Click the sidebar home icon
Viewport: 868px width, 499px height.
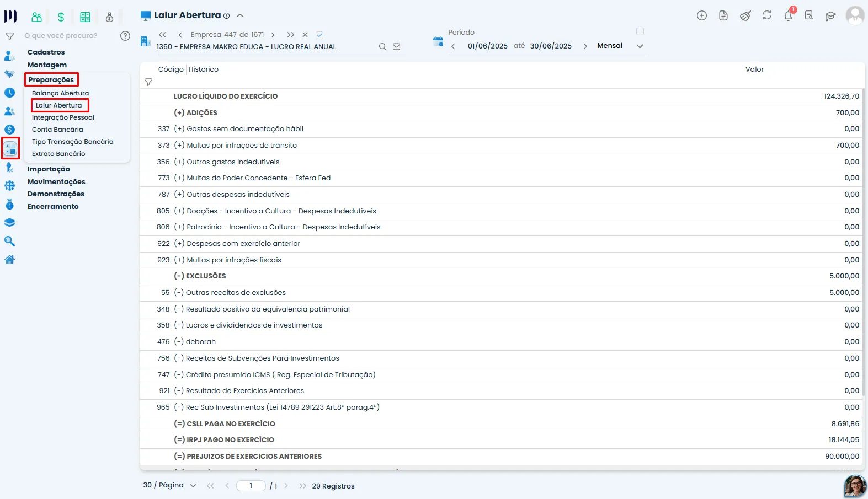[x=9, y=260]
